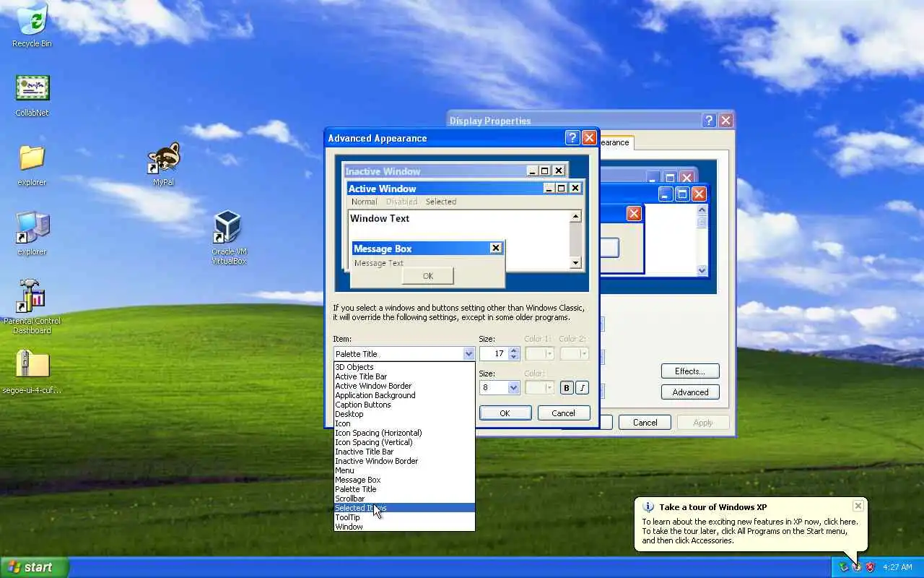Choose Application Background from the list
Image resolution: width=924 pixels, height=578 pixels.
[x=404, y=395]
